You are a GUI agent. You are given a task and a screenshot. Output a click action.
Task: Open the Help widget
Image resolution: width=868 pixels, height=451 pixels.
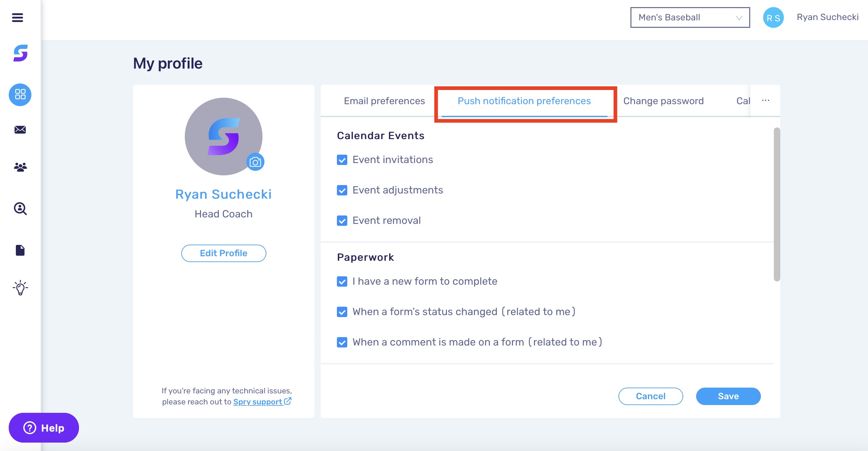pos(44,428)
